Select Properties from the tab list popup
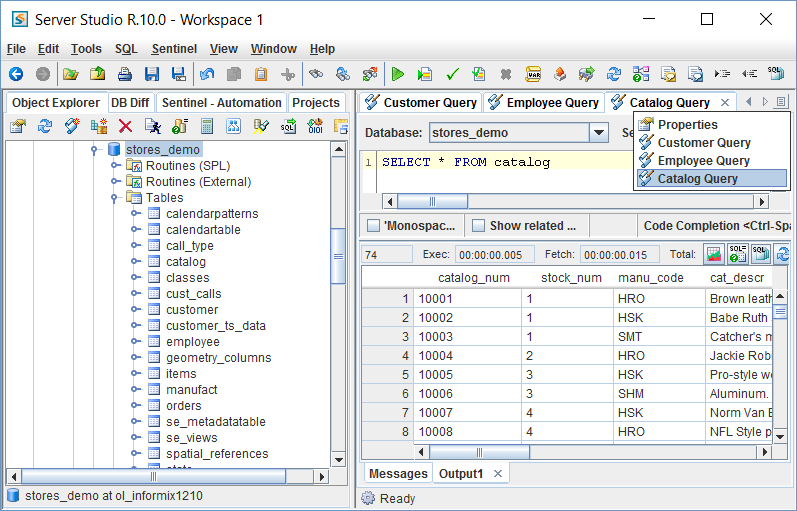This screenshot has height=511, width=797. click(x=687, y=125)
